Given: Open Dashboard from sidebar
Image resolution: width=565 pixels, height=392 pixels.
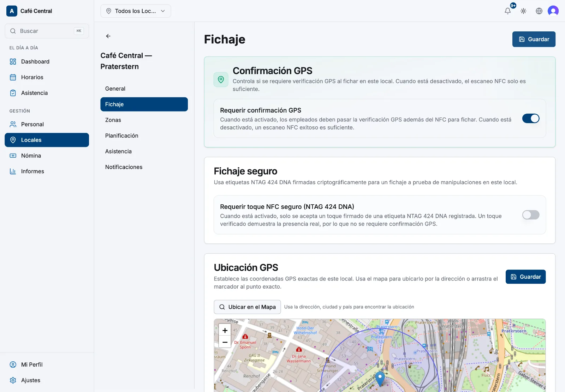Looking at the screenshot, I should point(47,61).
